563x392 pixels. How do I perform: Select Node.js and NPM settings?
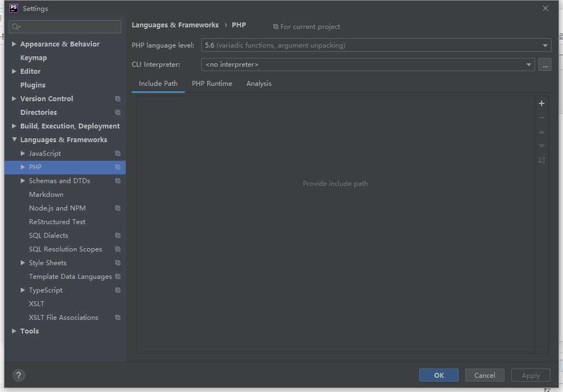coord(57,208)
